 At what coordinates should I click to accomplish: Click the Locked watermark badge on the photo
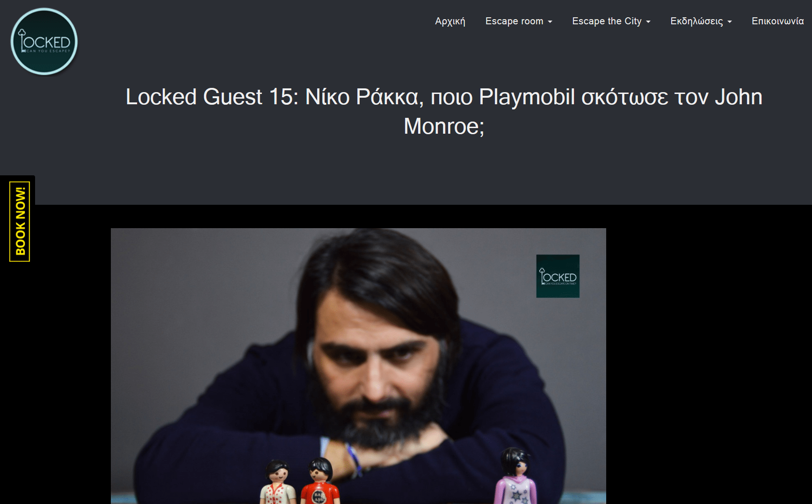coord(558,276)
